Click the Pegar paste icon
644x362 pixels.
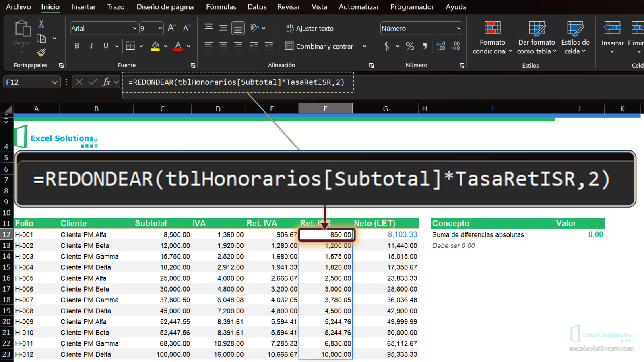22,29
